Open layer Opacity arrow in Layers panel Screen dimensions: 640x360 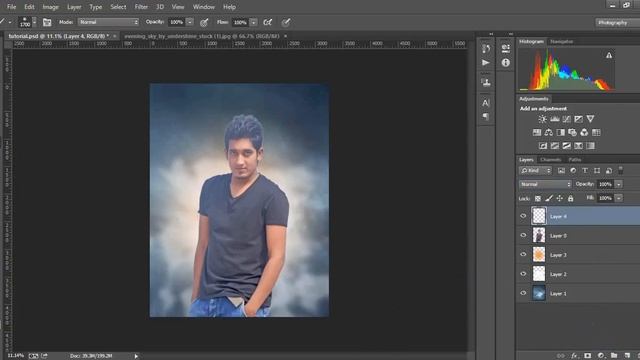coord(619,184)
